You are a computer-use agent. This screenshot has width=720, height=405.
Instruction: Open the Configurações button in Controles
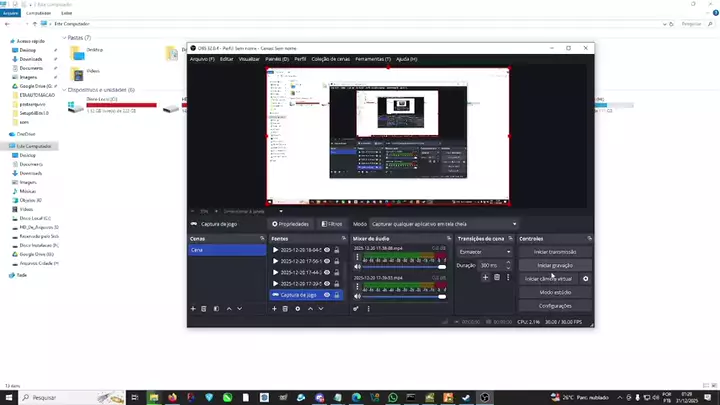tap(555, 305)
